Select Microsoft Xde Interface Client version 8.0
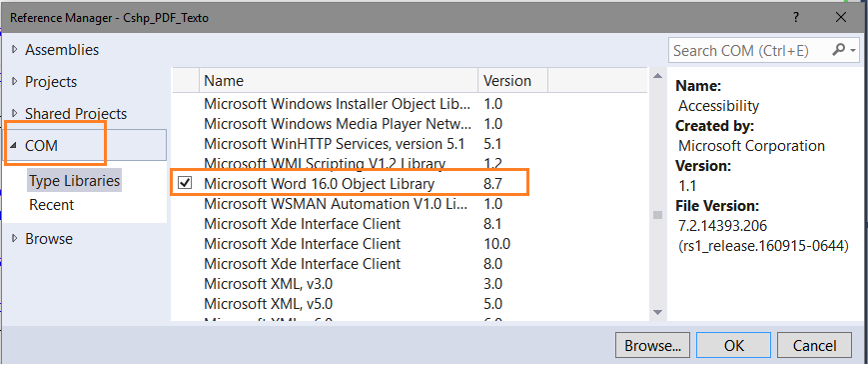The image size is (868, 366). (410, 264)
